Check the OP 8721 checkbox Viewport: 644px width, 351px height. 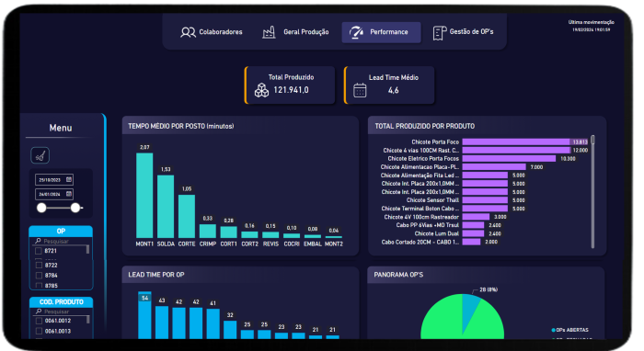(x=39, y=251)
